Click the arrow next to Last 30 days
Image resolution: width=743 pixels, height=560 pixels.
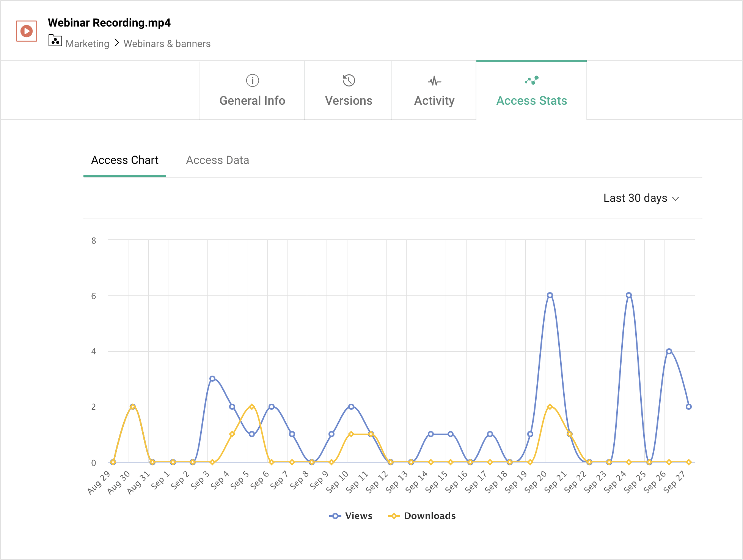675,199
